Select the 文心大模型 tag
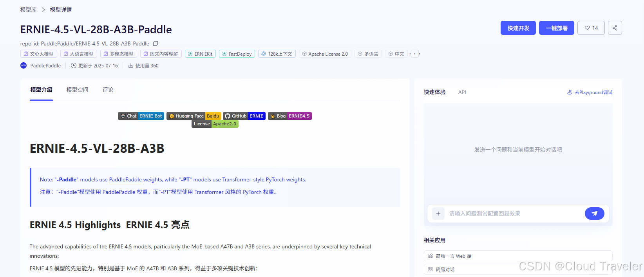 39,54
